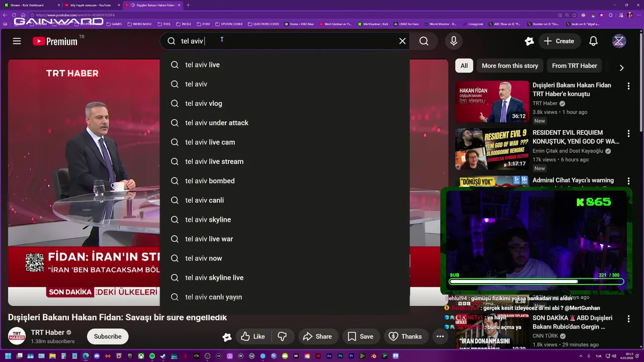644x362 pixels.
Task: Open a new browser tab
Action: (188, 5)
